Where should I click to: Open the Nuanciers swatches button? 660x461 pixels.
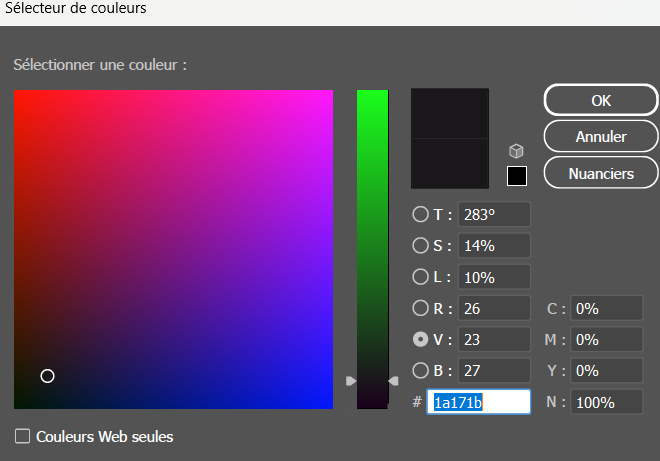[x=601, y=173]
